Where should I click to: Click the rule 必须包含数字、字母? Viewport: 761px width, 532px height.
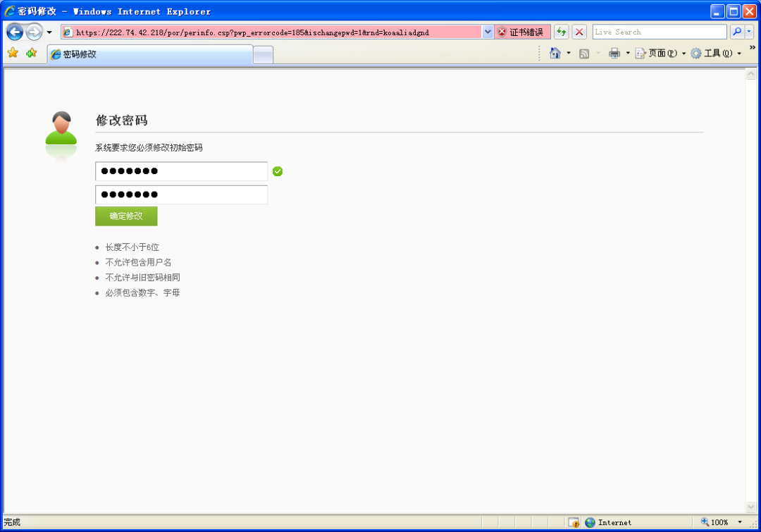pos(142,292)
